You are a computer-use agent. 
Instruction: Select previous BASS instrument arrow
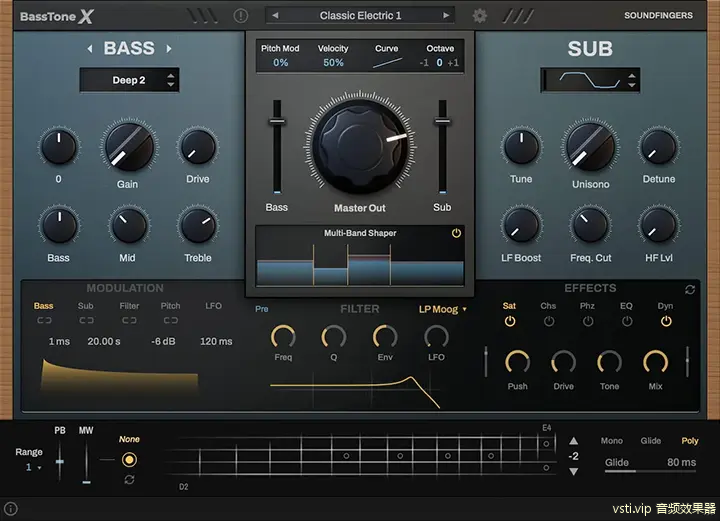click(90, 48)
